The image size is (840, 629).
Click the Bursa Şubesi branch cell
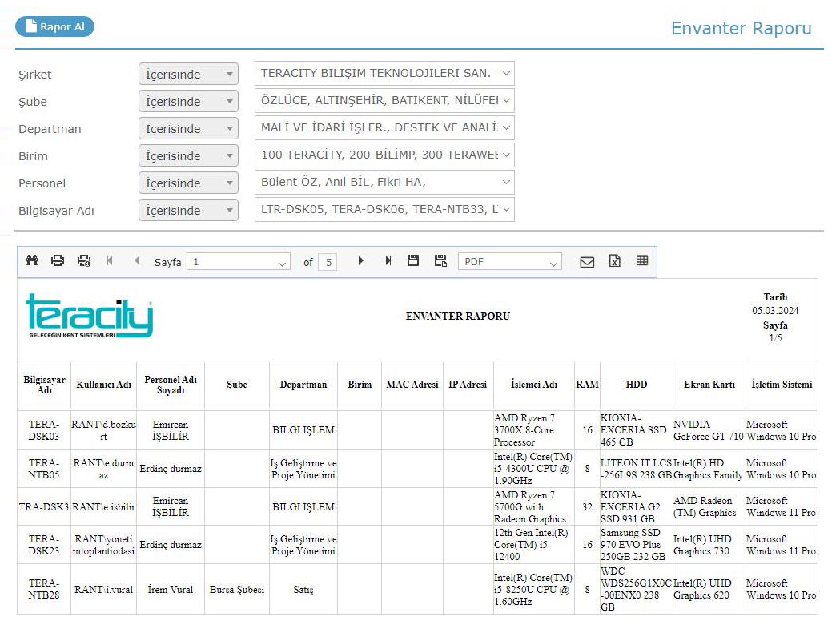tap(237, 589)
